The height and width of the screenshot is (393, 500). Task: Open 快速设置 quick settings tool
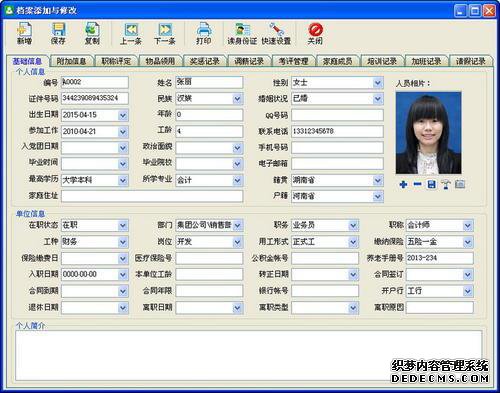coord(276,33)
